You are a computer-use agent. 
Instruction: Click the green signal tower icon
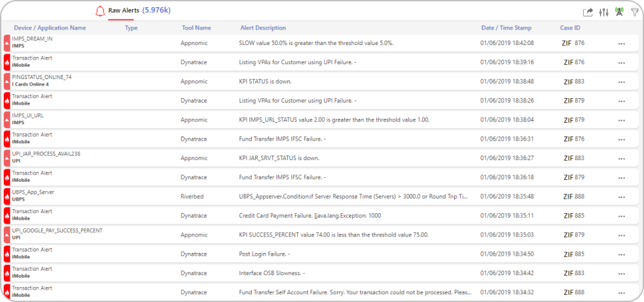pos(618,12)
